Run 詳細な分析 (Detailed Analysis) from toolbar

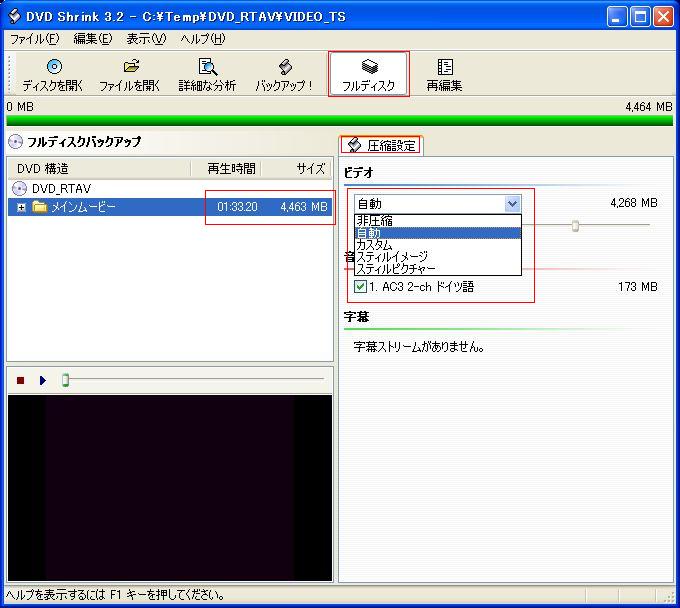(207, 67)
